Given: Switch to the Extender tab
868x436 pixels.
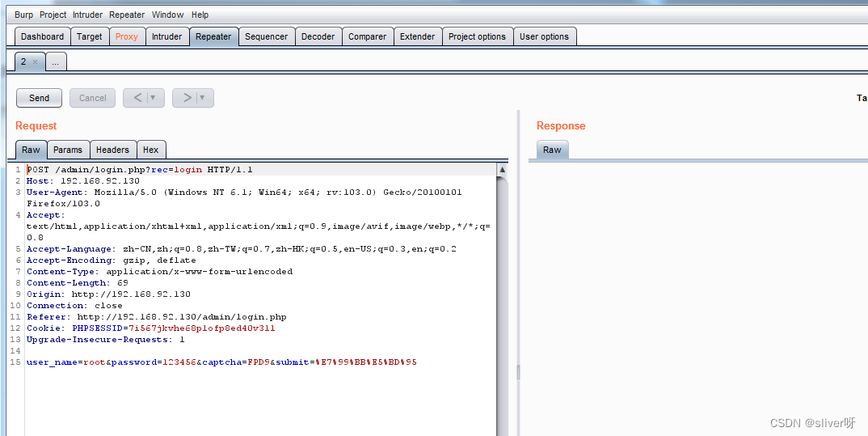Looking at the screenshot, I should click(x=417, y=36).
